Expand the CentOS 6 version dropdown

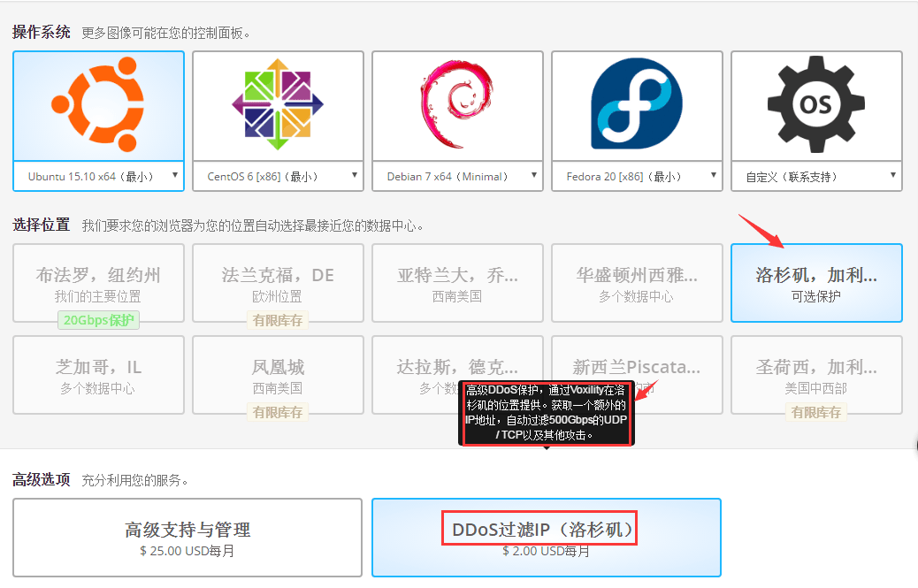click(278, 176)
